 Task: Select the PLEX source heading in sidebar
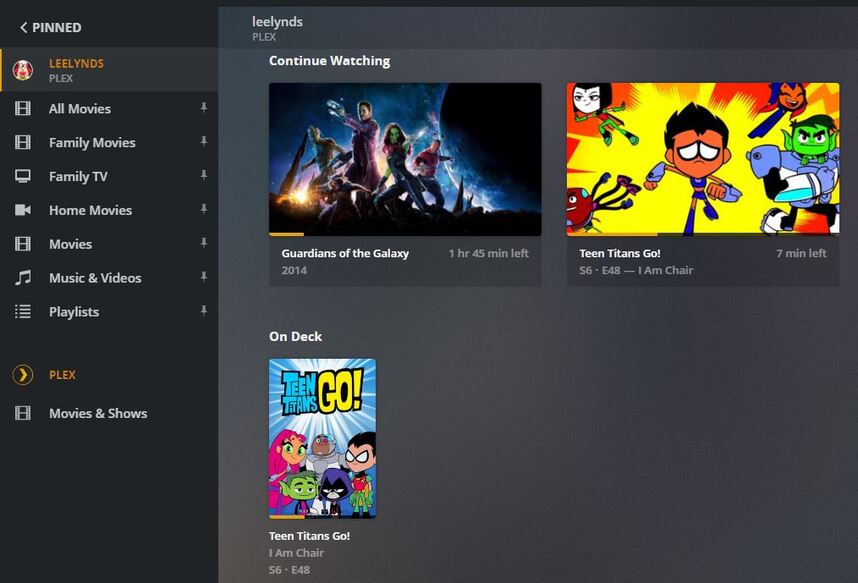click(x=62, y=375)
